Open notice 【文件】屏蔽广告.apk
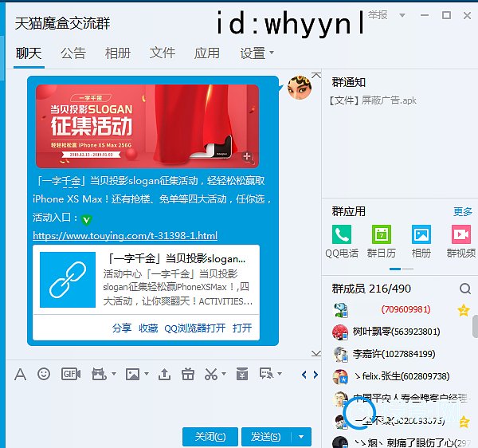The image size is (478, 448). pos(372,100)
